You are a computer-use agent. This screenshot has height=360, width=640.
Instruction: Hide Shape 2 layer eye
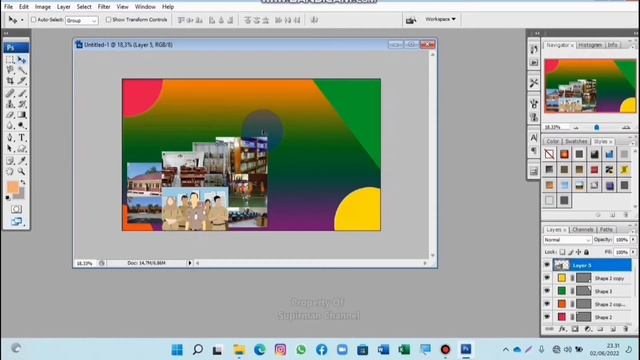[547, 317]
